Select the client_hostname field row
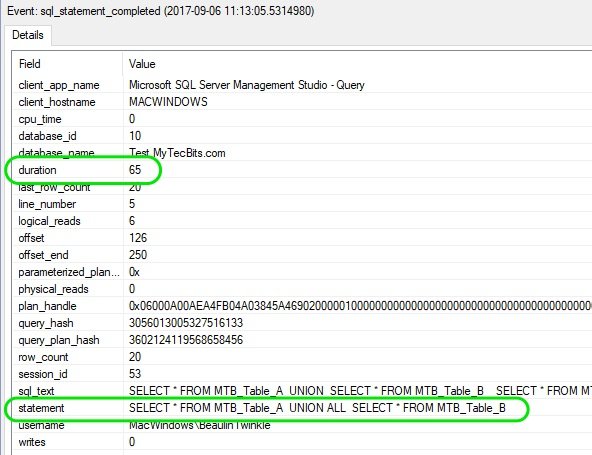Image resolution: width=592 pixels, height=455 pixels. 302,102
